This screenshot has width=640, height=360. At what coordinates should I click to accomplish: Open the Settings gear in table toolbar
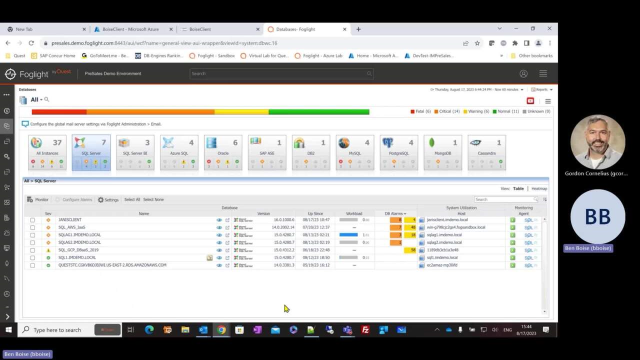(x=108, y=200)
